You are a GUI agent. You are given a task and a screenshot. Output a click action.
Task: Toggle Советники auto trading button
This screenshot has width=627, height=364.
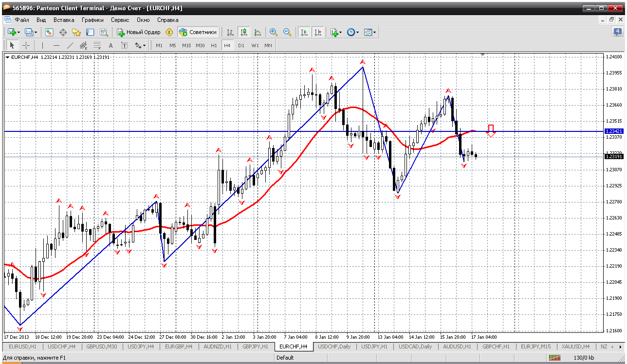[x=198, y=32]
